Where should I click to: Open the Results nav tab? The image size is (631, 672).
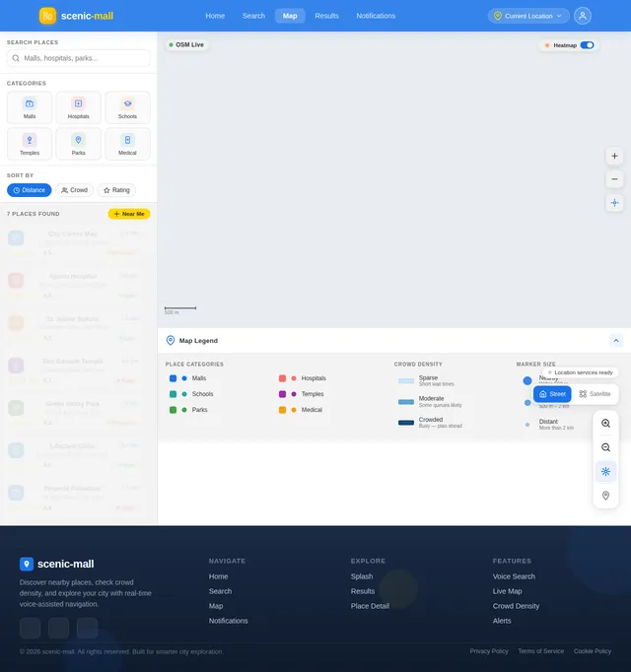point(326,16)
